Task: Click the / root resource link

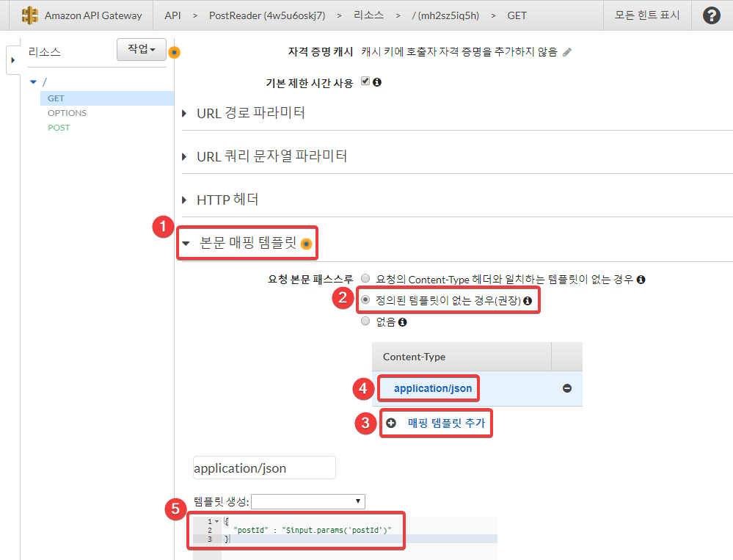Action: click(45, 82)
